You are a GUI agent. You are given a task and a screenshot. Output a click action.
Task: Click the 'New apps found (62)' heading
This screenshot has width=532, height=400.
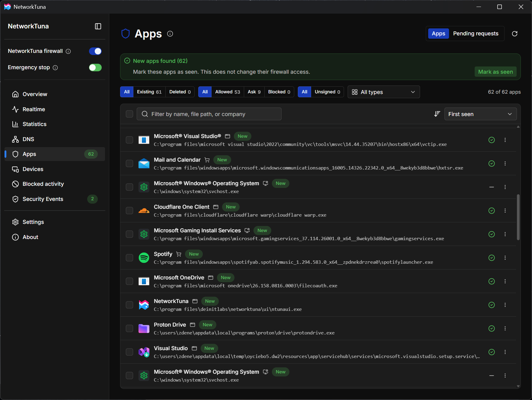click(x=160, y=61)
